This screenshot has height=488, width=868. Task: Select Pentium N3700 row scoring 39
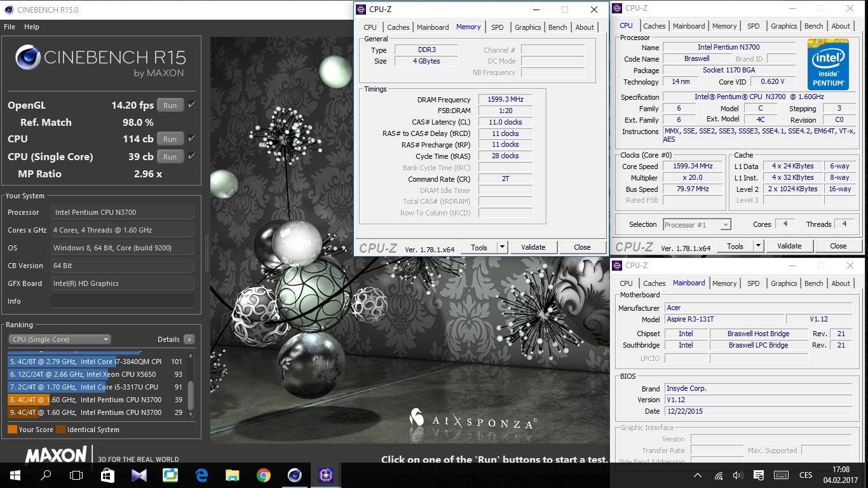click(96, 400)
